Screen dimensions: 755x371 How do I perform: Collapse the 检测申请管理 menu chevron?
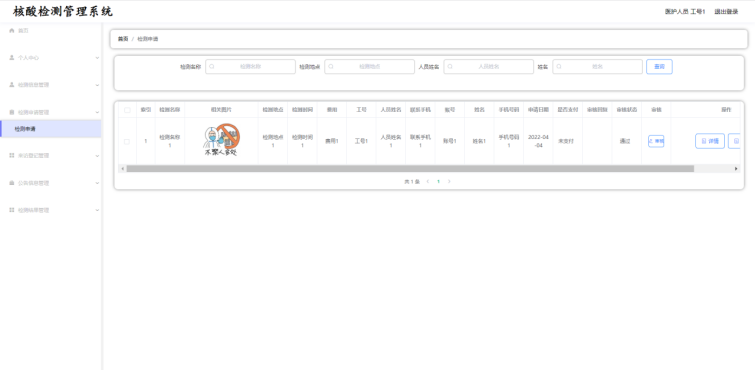pos(97,112)
